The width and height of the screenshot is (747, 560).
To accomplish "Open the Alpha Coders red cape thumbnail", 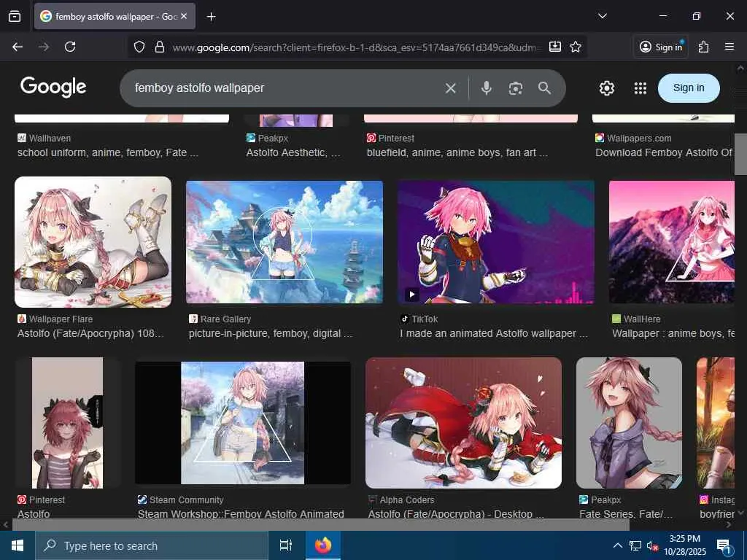I will click(x=463, y=423).
